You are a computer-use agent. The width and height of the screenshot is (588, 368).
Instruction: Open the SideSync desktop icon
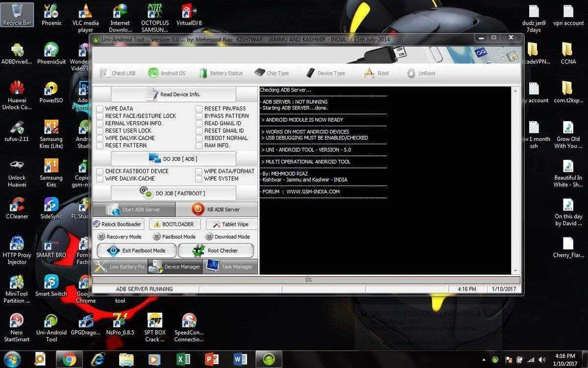pos(51,208)
